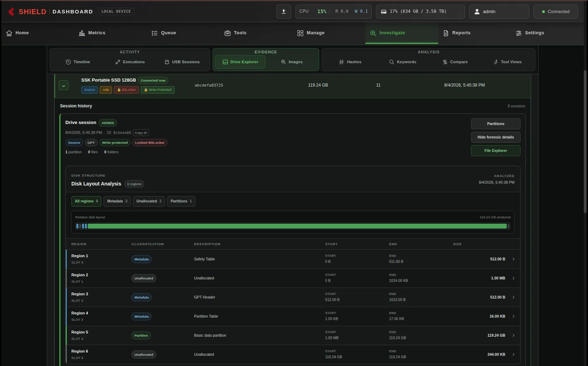Image resolution: width=588 pixels, height=366 pixels.
Task: Expand Region 4 Partition Table chevron
Action: (x=513, y=316)
